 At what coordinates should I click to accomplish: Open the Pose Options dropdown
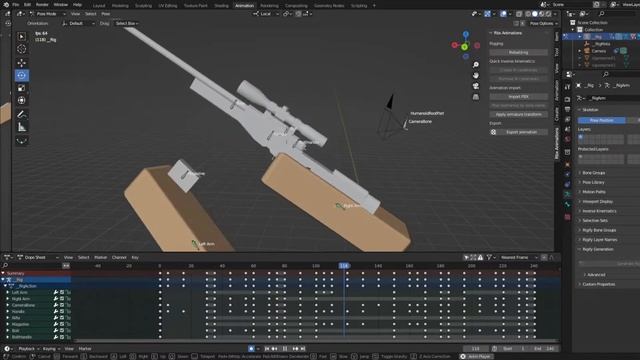tap(544, 23)
